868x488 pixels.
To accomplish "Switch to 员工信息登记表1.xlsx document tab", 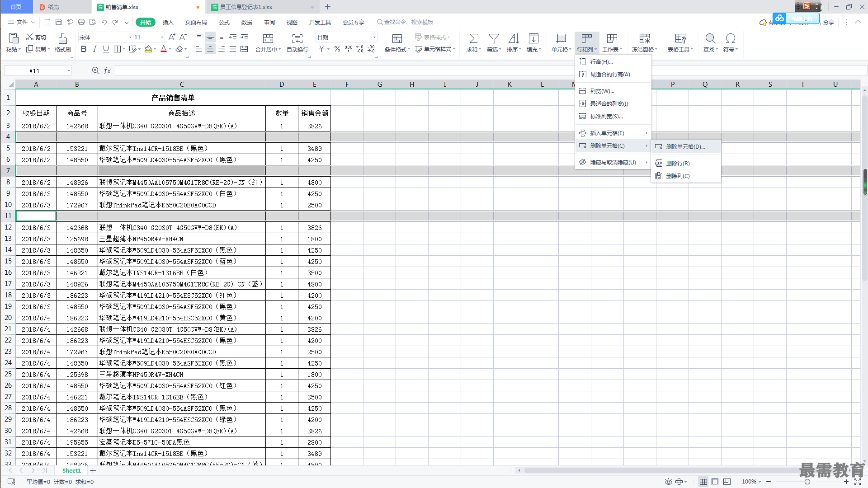I will [262, 7].
